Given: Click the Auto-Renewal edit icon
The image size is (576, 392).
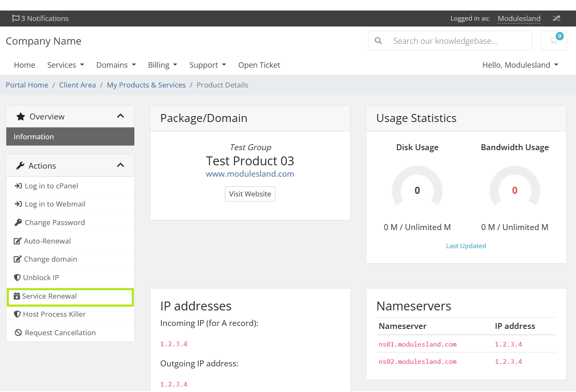Looking at the screenshot, I should click(x=18, y=241).
